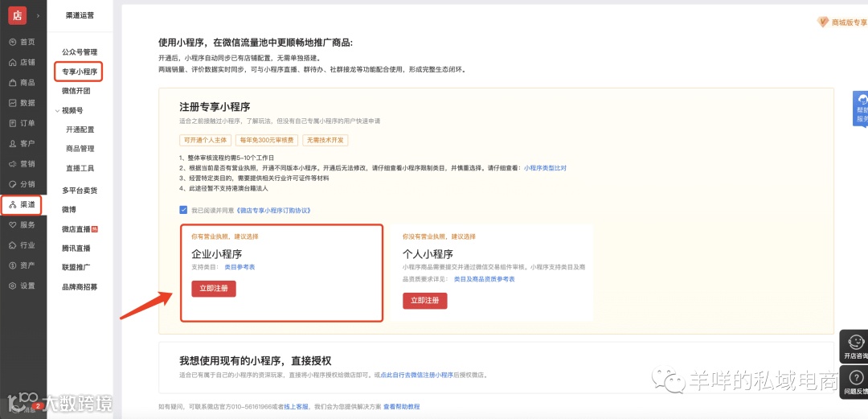
Task: Open 开通配置 under 视频号
Action: pyautogui.click(x=80, y=129)
